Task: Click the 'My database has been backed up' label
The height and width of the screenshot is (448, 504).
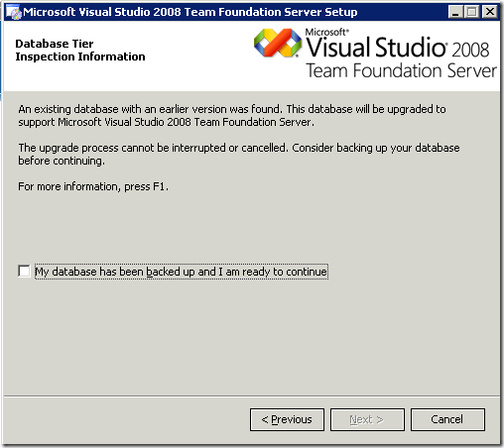Action: click(x=182, y=272)
